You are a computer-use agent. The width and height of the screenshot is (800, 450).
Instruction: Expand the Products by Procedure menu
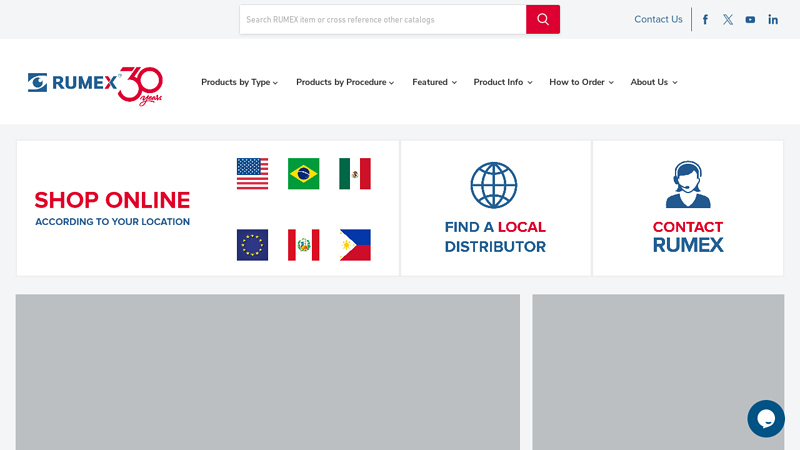[x=345, y=82]
